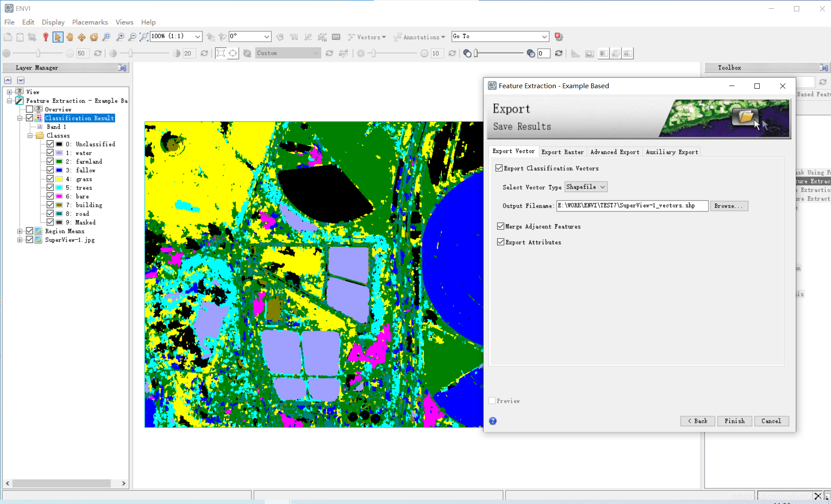Choose the Rotate View tool
Image resolution: width=831 pixels, height=504 pixels.
(x=94, y=37)
